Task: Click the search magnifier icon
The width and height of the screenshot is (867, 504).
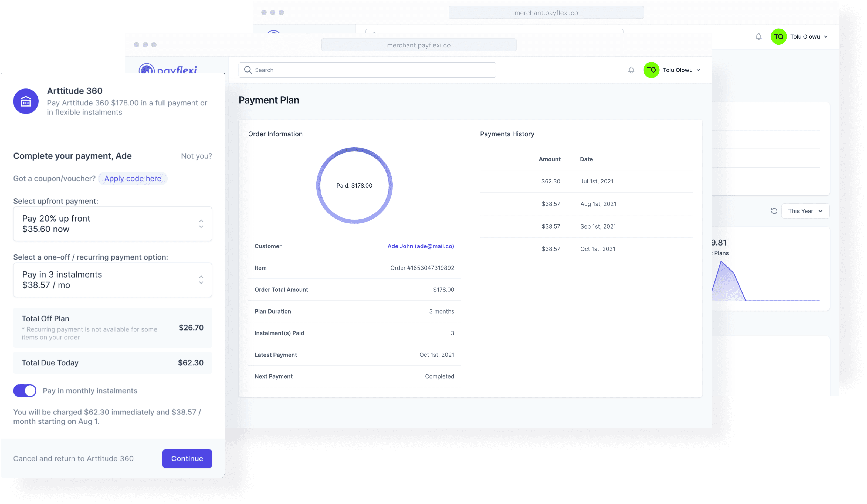Action: pos(248,70)
